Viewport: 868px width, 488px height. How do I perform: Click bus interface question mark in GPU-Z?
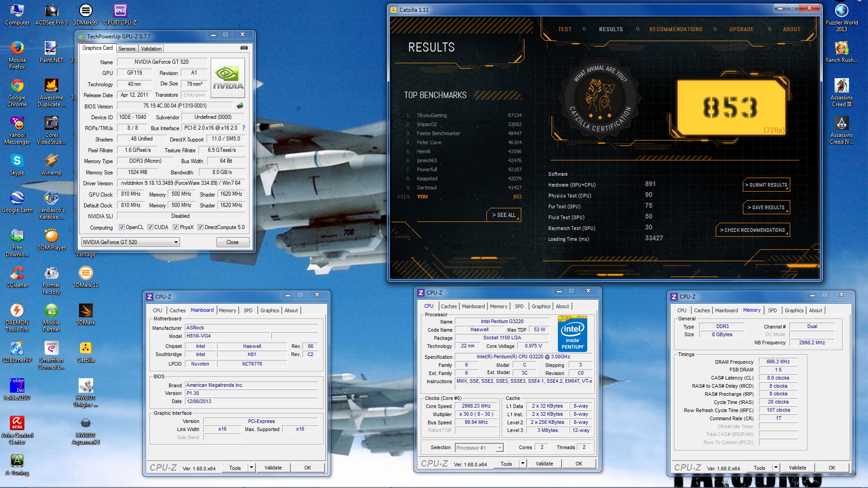click(x=244, y=128)
